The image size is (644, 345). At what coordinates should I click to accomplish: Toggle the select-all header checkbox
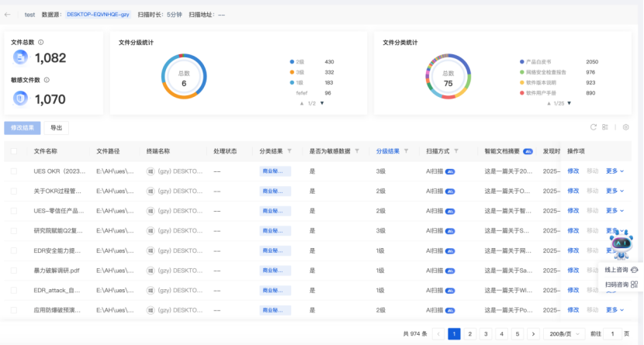14,151
